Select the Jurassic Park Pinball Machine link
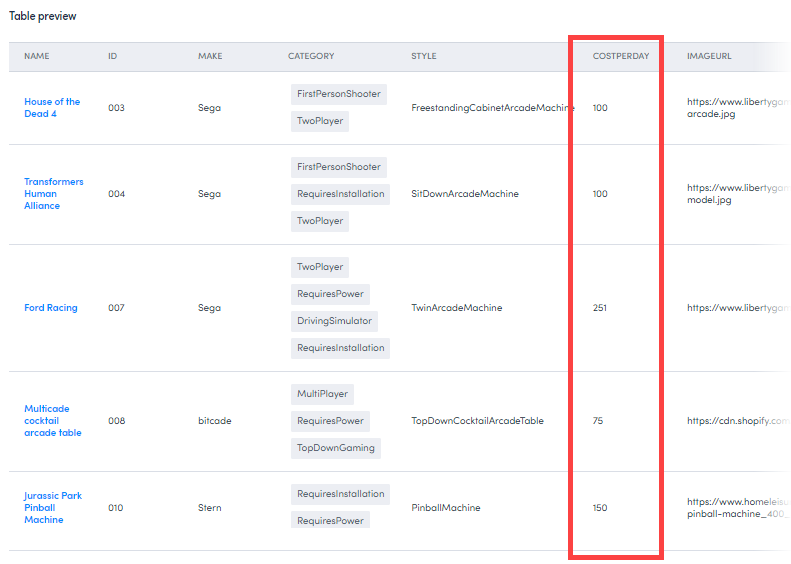The width and height of the screenshot is (791, 564). pyautogui.click(x=53, y=508)
